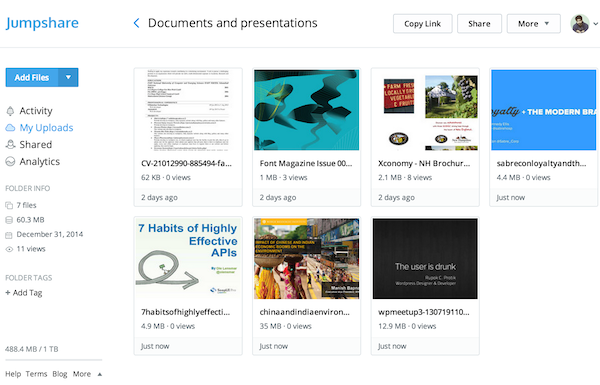Click the Analytics chart icon
600x385 pixels.
10,162
